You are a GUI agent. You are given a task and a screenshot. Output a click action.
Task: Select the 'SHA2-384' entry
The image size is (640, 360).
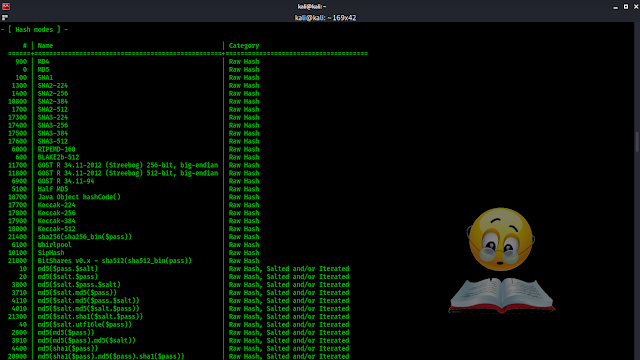(x=53, y=101)
